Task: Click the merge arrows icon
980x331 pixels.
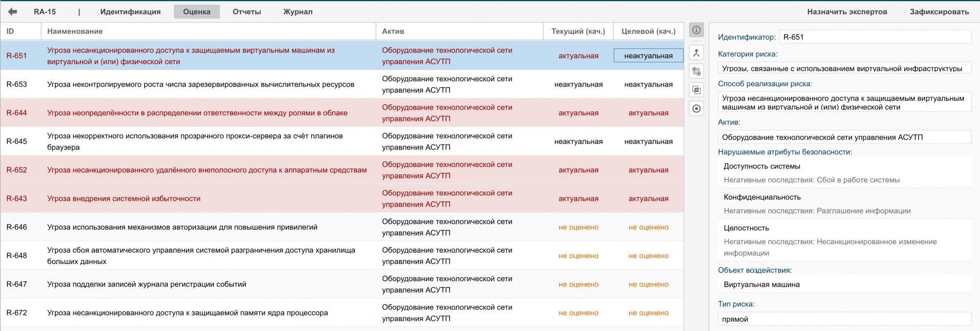Action: tap(696, 53)
